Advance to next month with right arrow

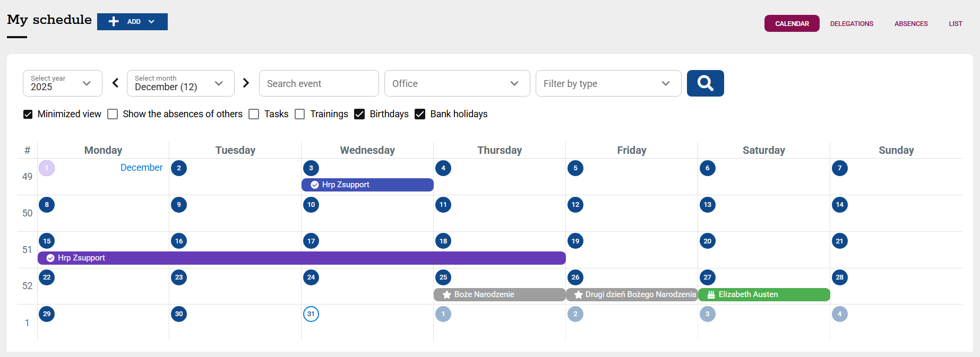(246, 83)
